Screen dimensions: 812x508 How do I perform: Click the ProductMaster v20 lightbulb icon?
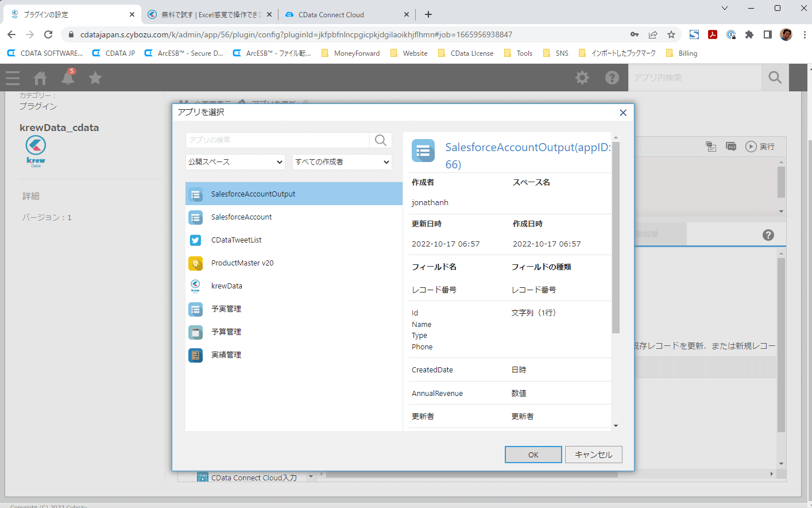point(195,263)
